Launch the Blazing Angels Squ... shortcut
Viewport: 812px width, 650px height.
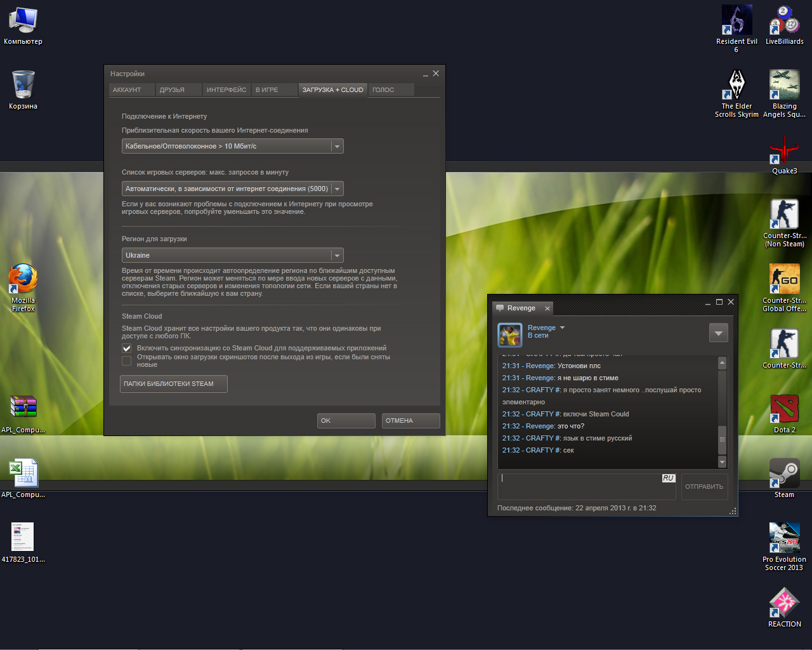coord(785,93)
